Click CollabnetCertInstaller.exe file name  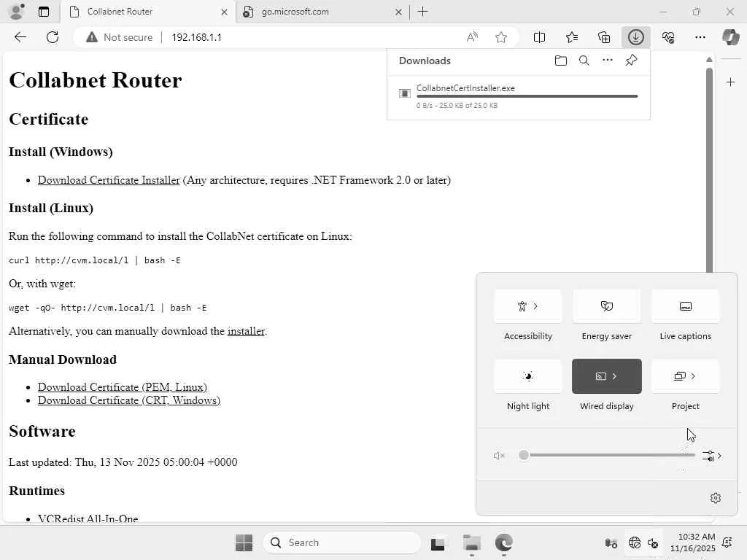[465, 88]
